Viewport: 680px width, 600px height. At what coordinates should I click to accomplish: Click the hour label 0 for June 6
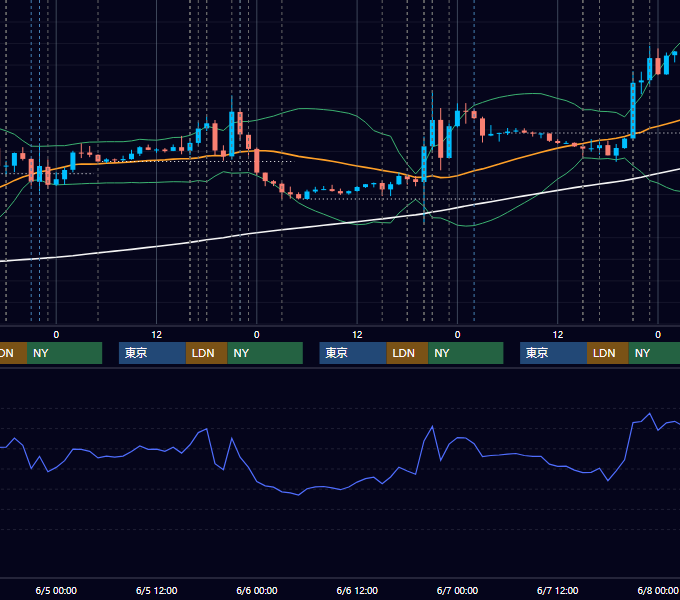257,335
